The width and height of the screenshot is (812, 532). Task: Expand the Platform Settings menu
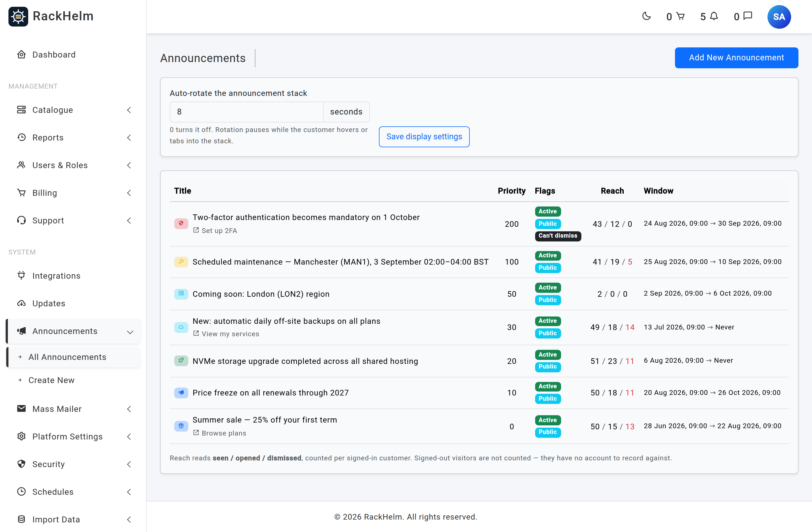click(x=73, y=436)
